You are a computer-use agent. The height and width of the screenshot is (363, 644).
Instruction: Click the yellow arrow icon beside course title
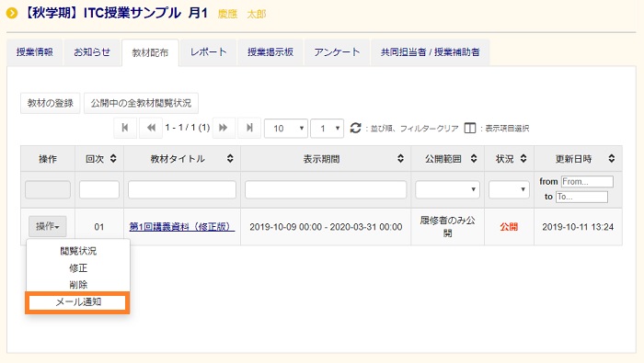12,14
